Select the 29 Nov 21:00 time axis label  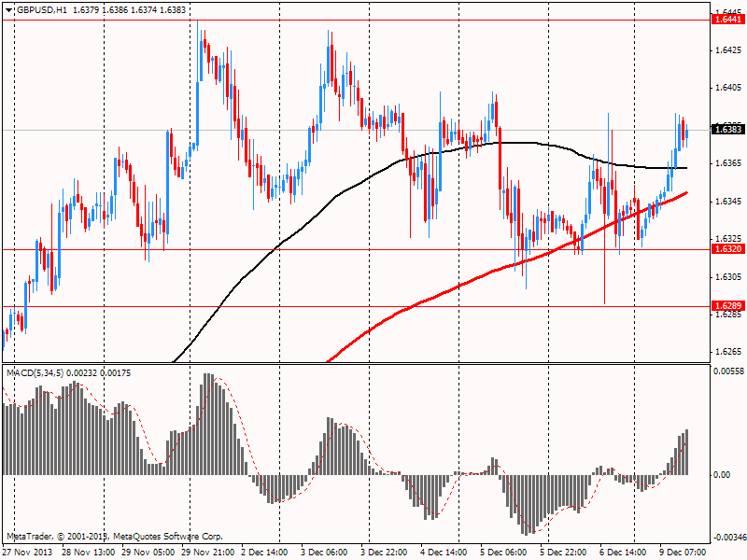[207, 553]
